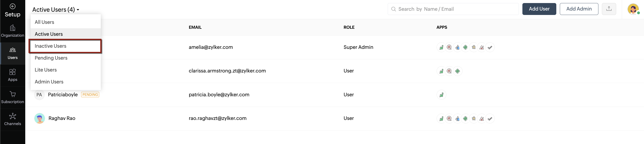This screenshot has height=144, width=644.
Task: Click the export upload icon button
Action: [609, 9]
